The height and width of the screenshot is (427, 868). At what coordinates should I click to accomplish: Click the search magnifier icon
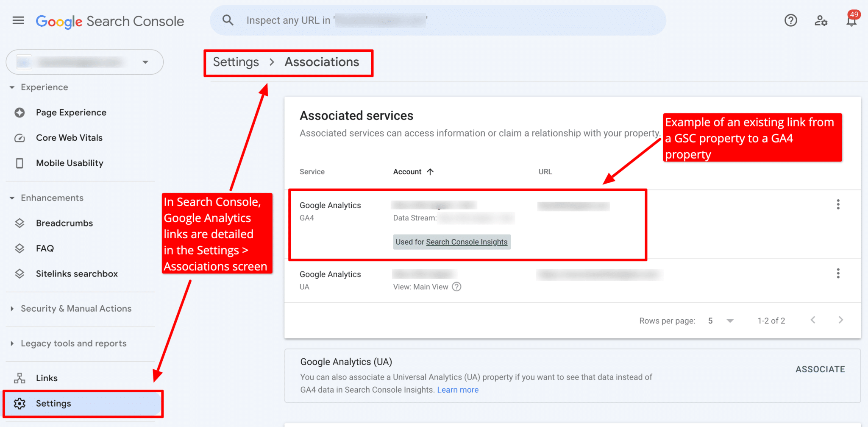click(x=228, y=20)
